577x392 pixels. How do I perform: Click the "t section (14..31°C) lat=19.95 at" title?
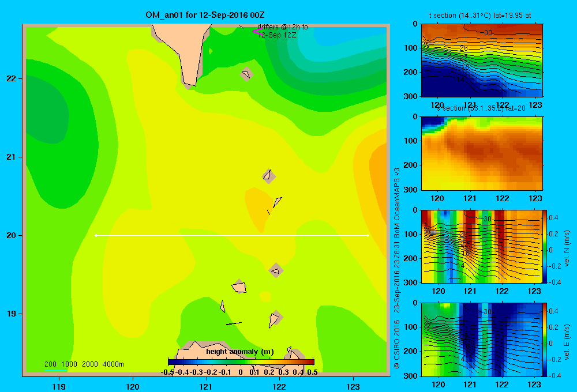(x=480, y=16)
